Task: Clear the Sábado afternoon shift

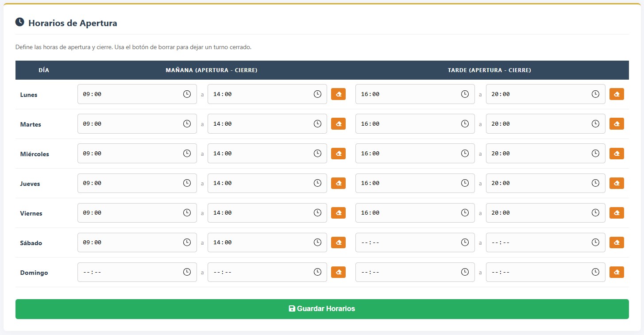Action: coord(617,242)
